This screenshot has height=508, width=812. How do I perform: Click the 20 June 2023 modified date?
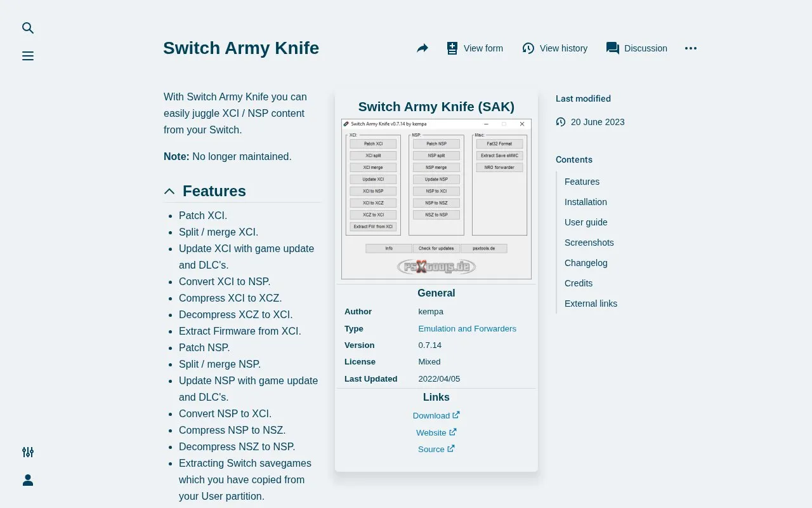coord(598,122)
